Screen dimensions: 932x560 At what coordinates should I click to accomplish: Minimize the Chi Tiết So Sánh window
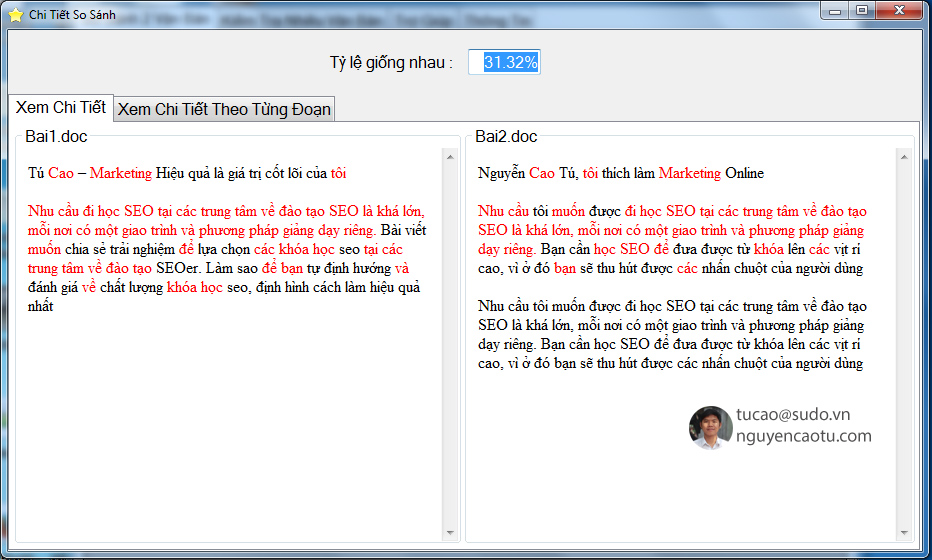tap(836, 9)
